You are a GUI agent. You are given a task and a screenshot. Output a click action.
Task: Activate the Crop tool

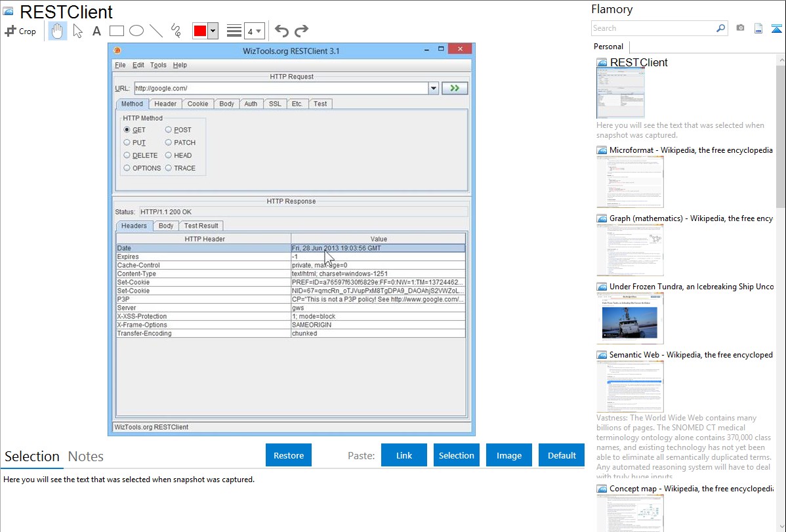tap(20, 31)
